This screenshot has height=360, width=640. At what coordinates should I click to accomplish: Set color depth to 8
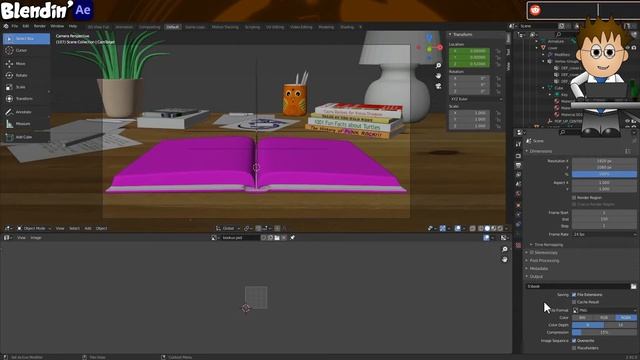click(x=588, y=325)
